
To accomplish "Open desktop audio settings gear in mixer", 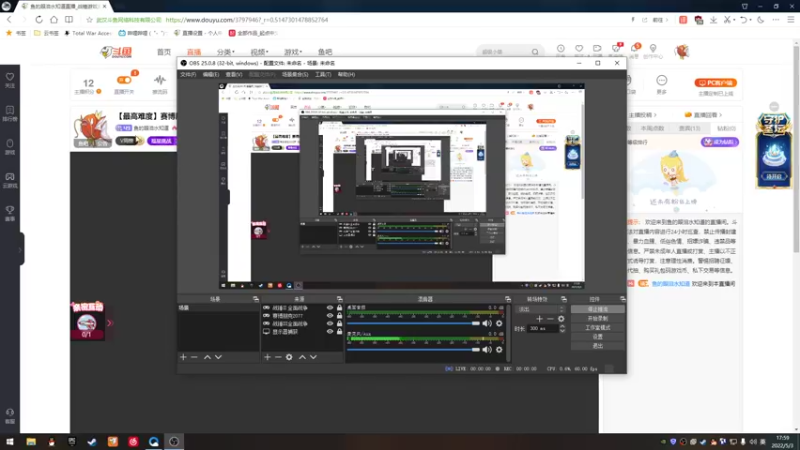I will pos(499,323).
